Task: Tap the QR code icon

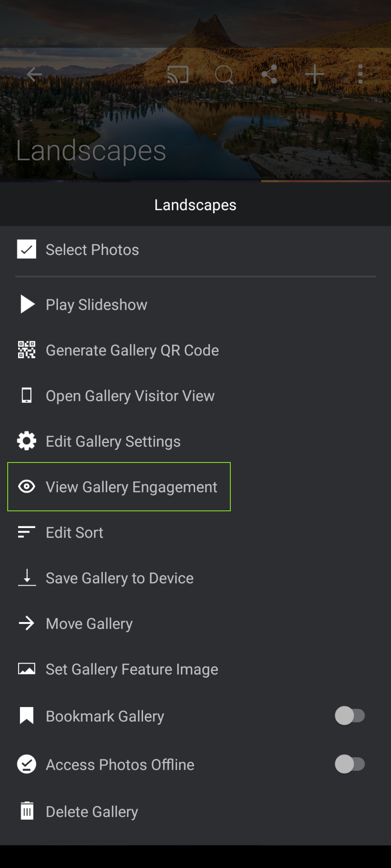Action: [x=27, y=350]
